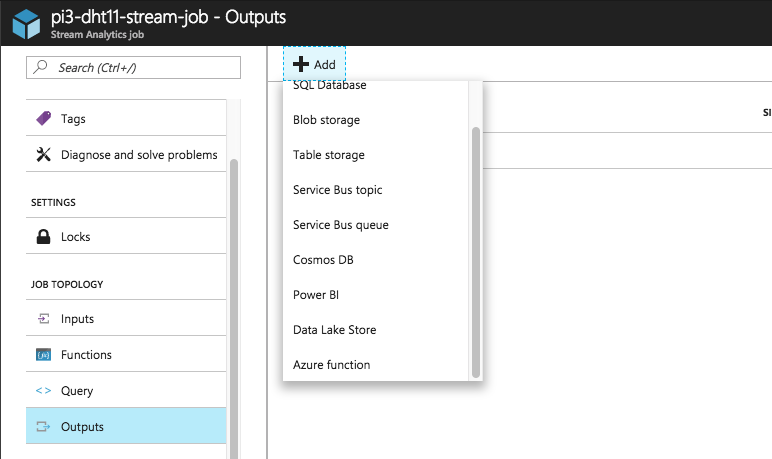The height and width of the screenshot is (459, 772).
Task: Click the Search (Ctrl+/) input field
Action: pyautogui.click(x=133, y=67)
